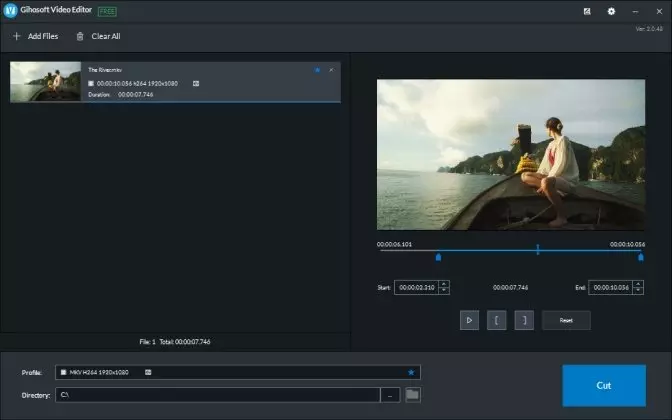The width and height of the screenshot is (672, 420).
Task: Remove The Riverview file from list
Action: click(331, 70)
